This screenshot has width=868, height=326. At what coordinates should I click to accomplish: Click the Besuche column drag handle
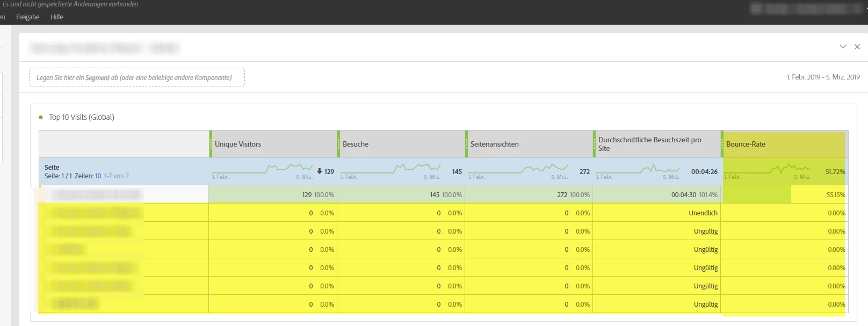(339, 144)
